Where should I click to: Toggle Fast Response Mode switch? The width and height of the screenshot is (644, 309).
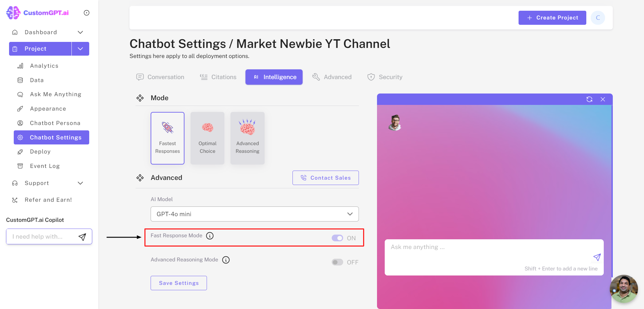coord(337,238)
